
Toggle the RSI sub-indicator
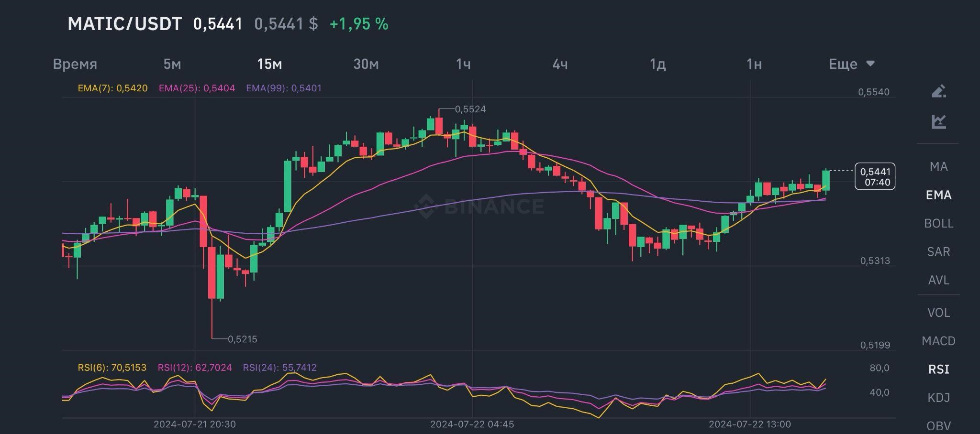938,369
